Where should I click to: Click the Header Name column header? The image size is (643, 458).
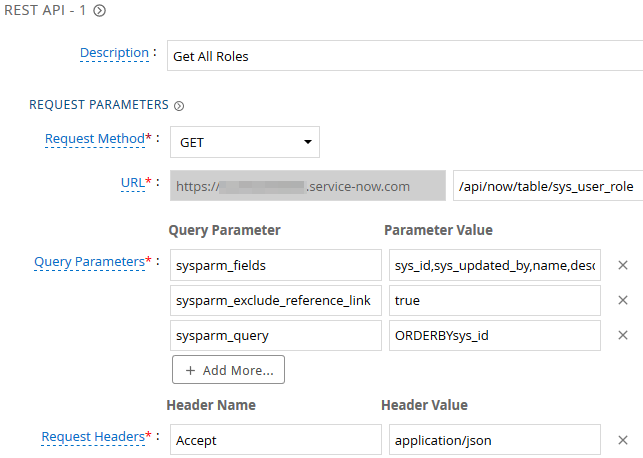click(x=211, y=405)
